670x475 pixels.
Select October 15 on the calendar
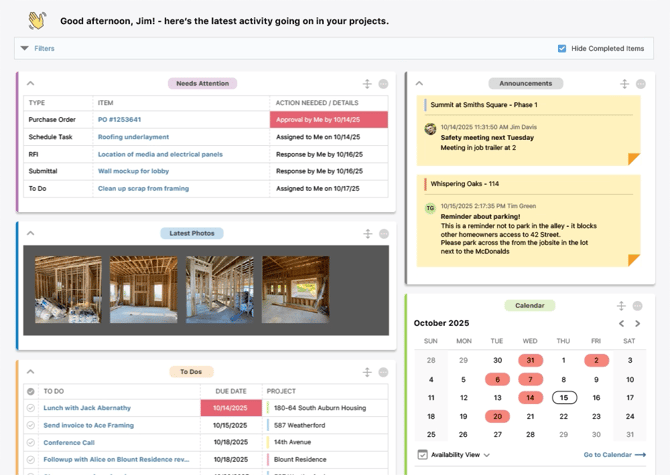click(x=564, y=398)
